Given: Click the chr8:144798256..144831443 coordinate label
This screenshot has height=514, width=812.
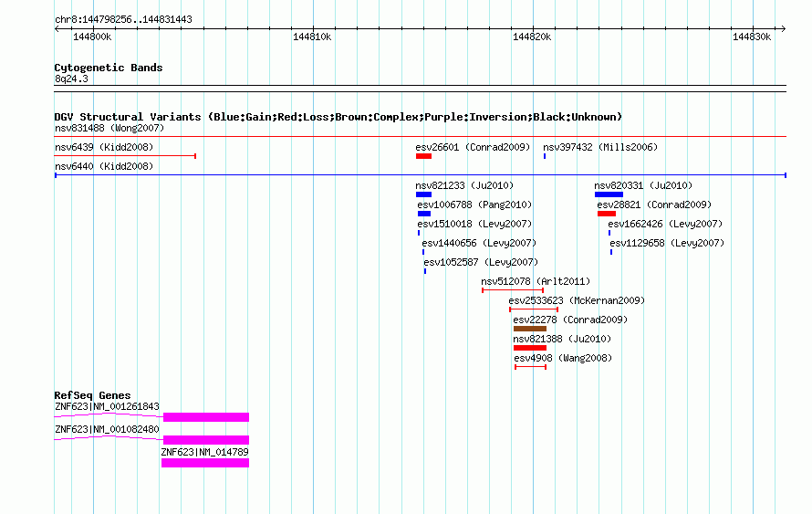Looking at the screenshot, I should (123, 19).
